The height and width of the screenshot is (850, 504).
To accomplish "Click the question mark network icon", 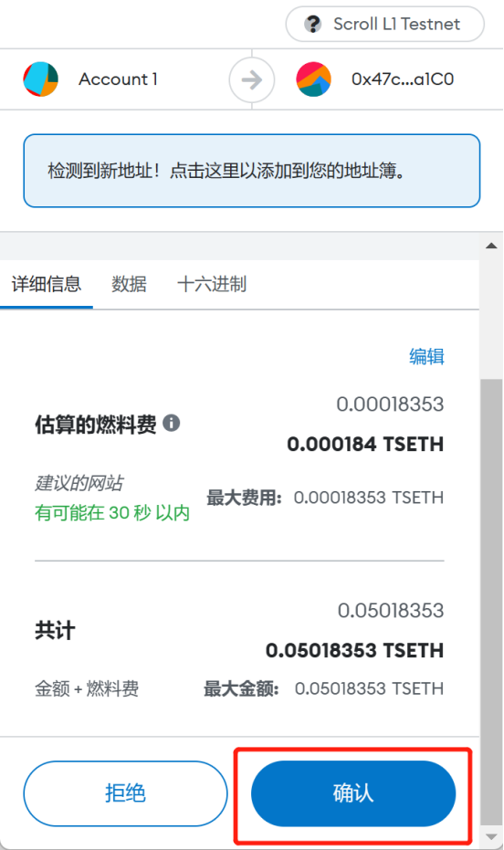I will point(312,25).
